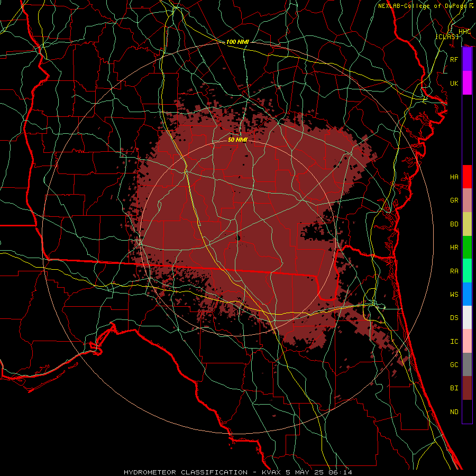Click the IC legend label
476x476 pixels.
tap(454, 342)
